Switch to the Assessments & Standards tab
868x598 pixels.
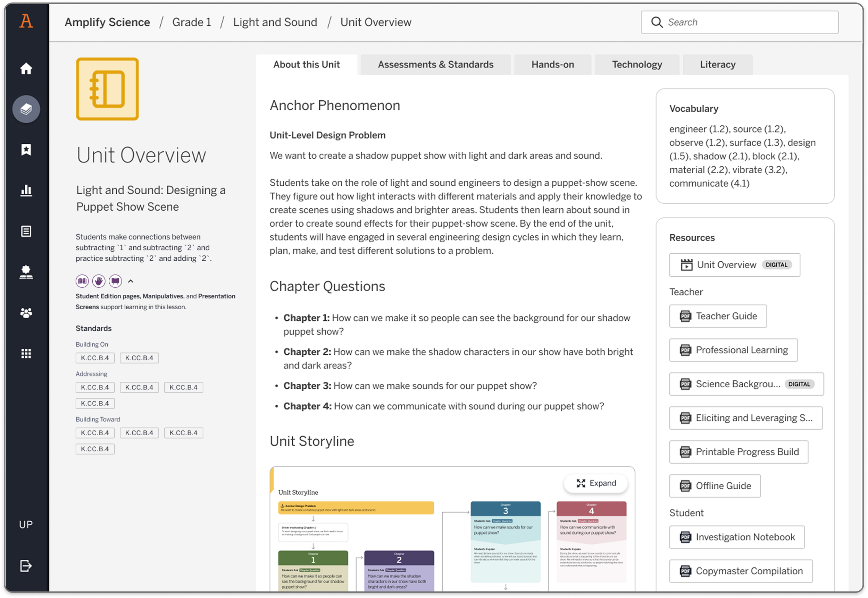coord(435,65)
